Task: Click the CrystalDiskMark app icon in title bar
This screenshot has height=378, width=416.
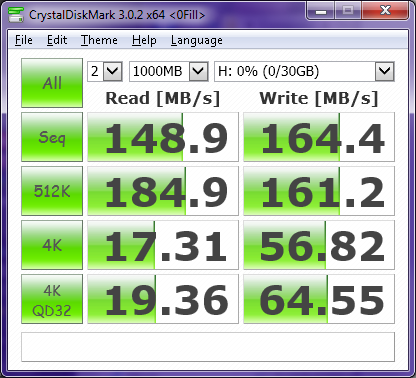Action: coord(16,15)
